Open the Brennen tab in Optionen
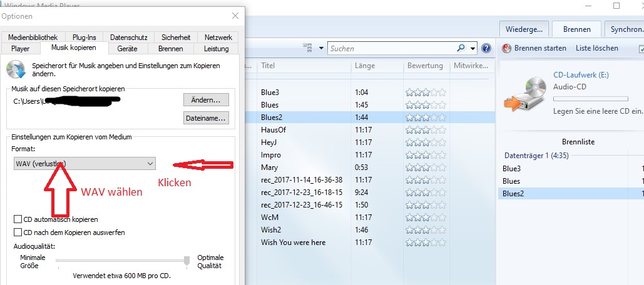The height and width of the screenshot is (285, 644). pyautogui.click(x=171, y=48)
